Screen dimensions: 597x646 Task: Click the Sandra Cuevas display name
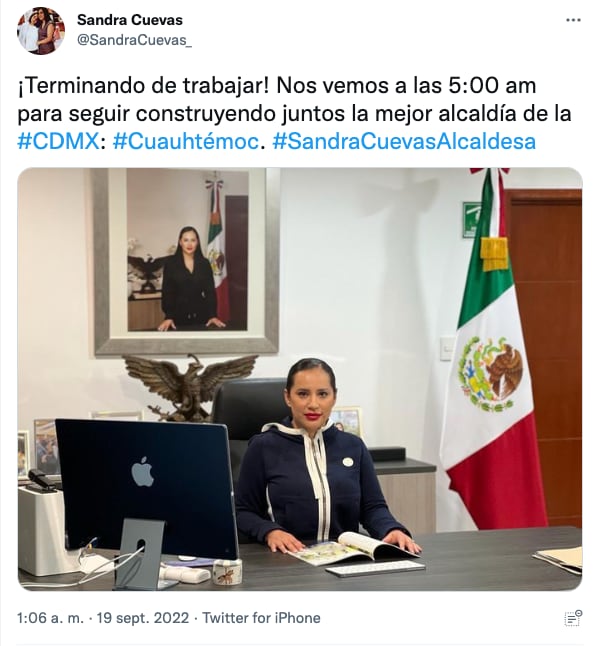(x=130, y=20)
